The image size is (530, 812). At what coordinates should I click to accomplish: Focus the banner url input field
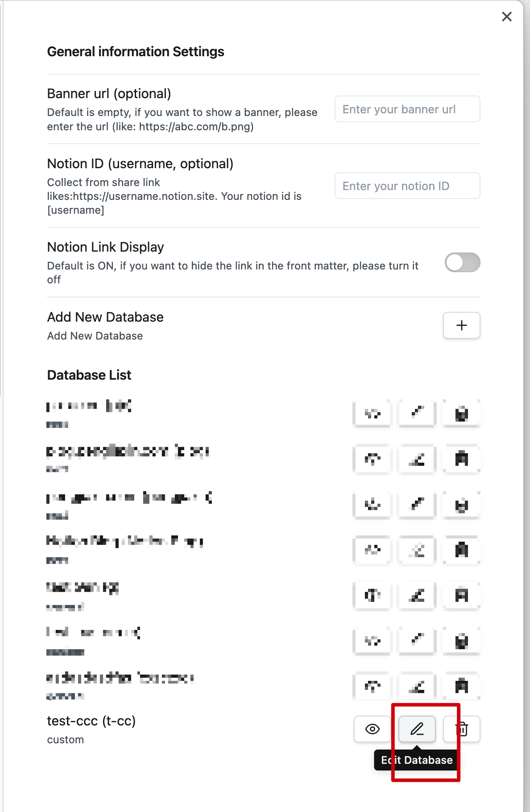tap(407, 109)
